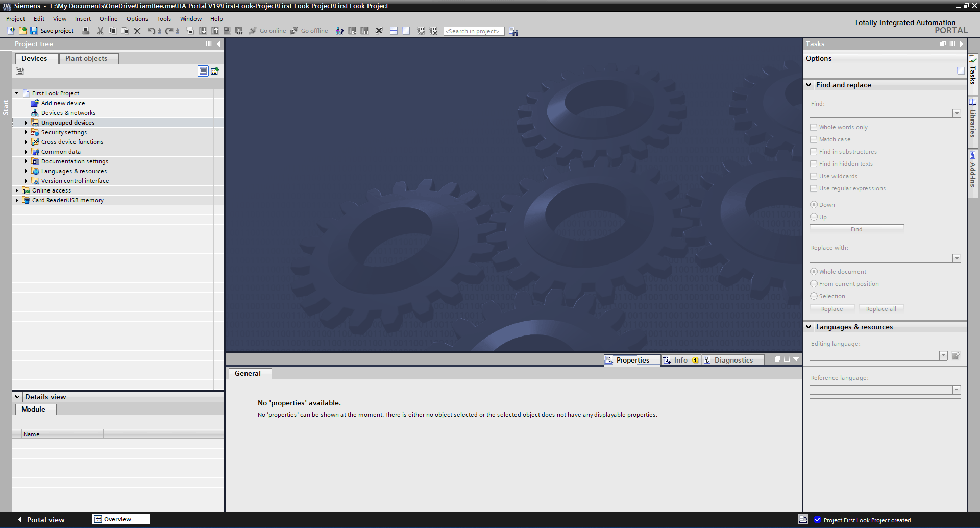Image resolution: width=980 pixels, height=528 pixels.
Task: Click the Undo arrow icon
Action: pos(151,31)
